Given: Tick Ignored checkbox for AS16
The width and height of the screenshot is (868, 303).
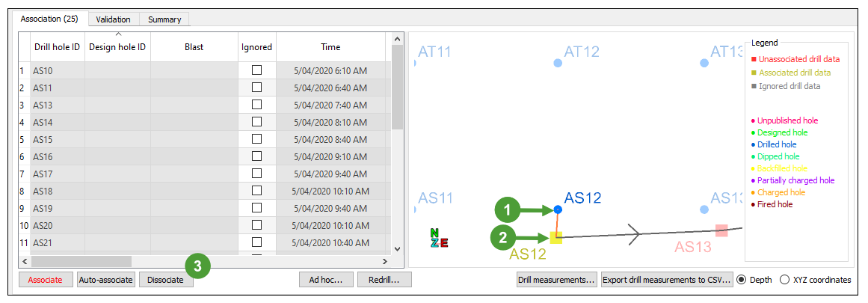Looking at the screenshot, I should (x=257, y=156).
